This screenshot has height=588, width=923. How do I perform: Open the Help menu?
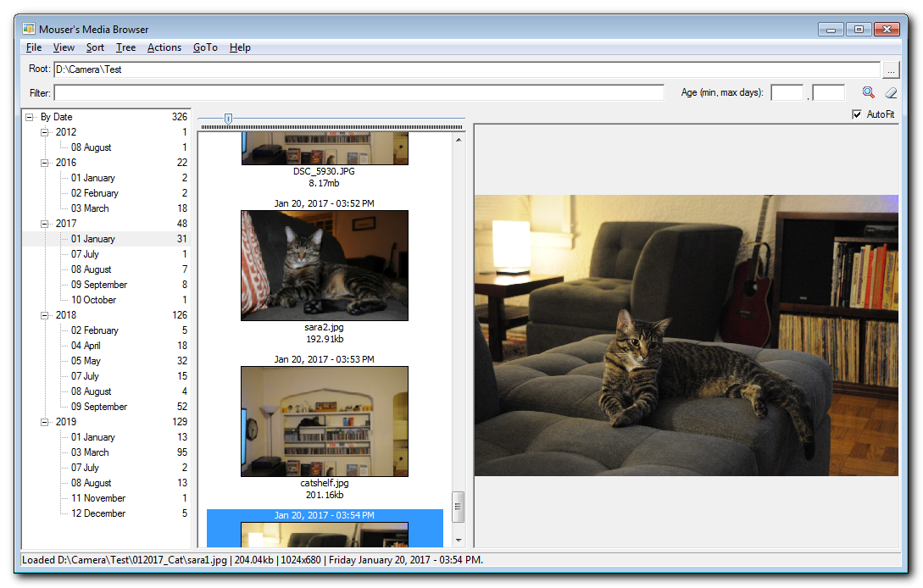[x=240, y=47]
